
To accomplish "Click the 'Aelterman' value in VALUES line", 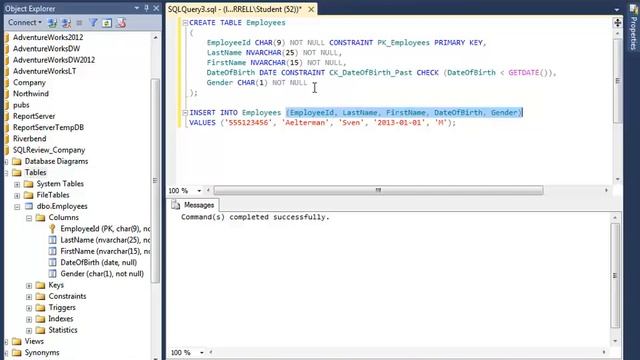I will (305, 122).
